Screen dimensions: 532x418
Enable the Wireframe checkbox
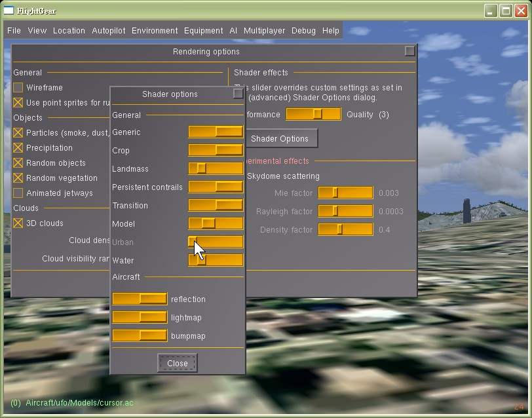pyautogui.click(x=18, y=88)
